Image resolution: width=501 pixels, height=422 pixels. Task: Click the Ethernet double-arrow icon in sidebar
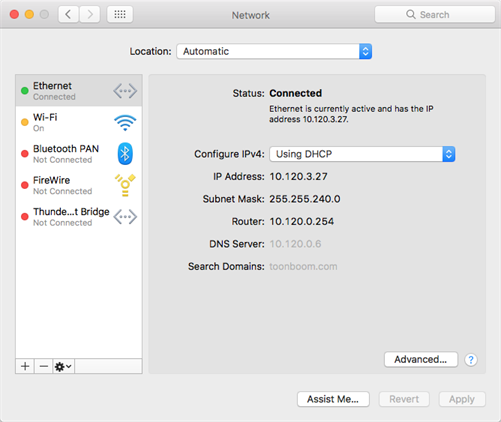tap(125, 91)
